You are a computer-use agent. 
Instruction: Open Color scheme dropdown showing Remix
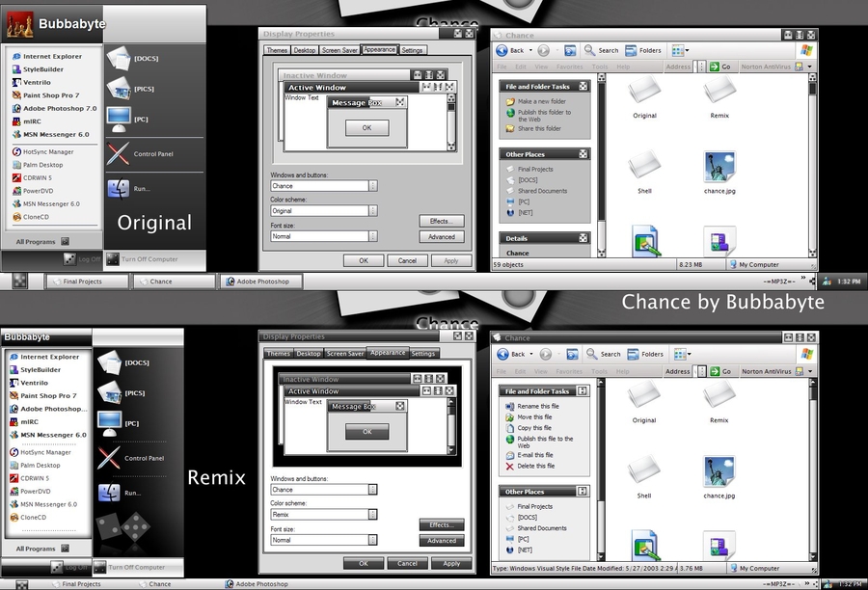click(373, 515)
